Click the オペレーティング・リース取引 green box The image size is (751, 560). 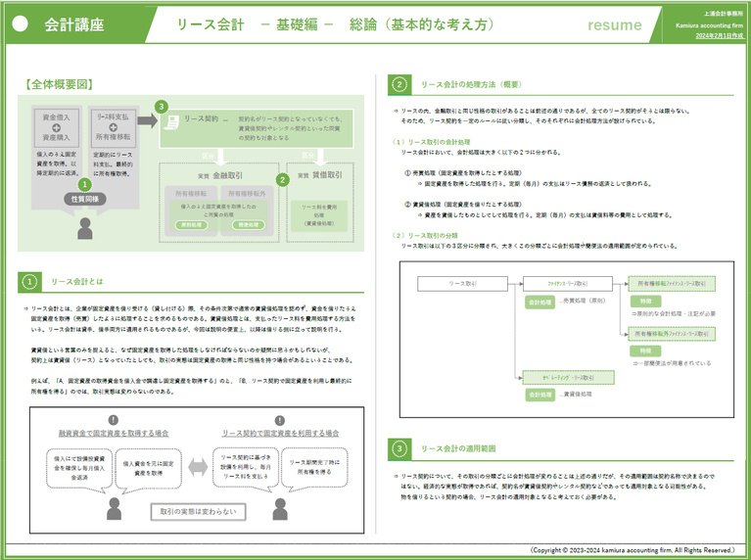point(568,378)
